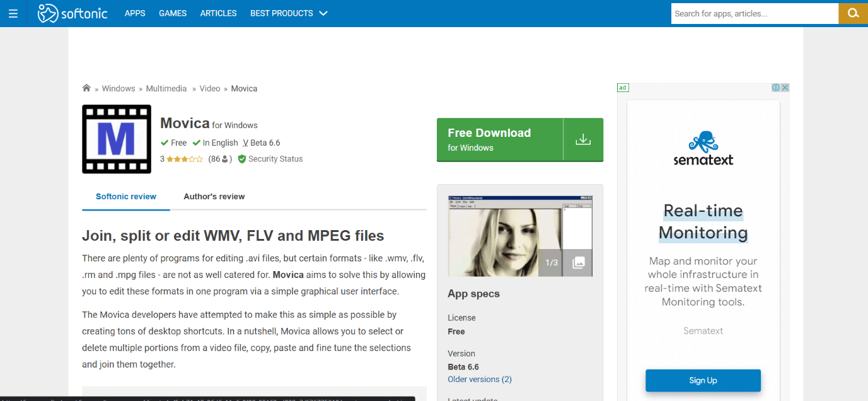
Task: Switch to the Author's review tab
Action: pyautogui.click(x=214, y=197)
